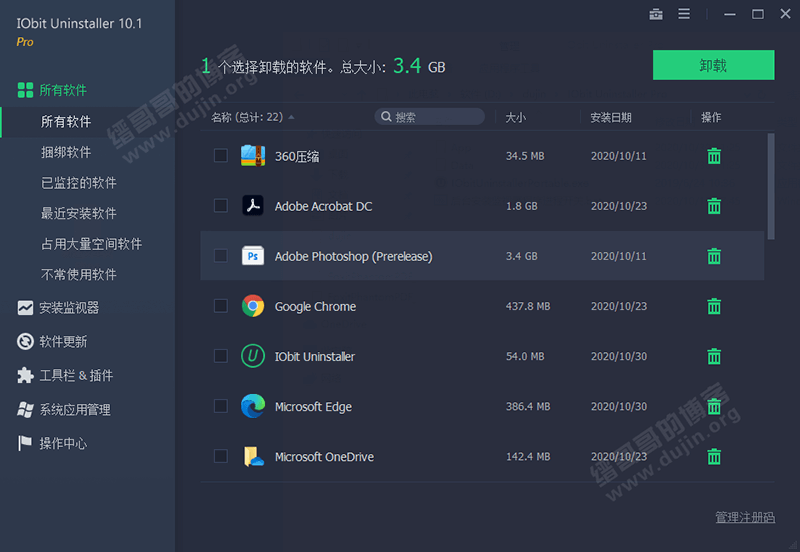Click trash icon for Microsoft Edge
Viewport: 800px width, 552px height.
[714, 406]
